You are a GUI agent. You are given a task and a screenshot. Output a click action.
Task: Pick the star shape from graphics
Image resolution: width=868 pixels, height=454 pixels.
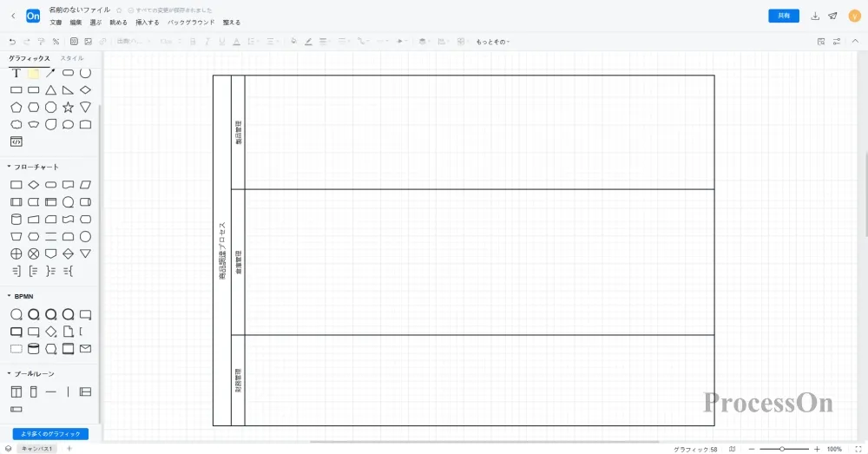tap(68, 107)
